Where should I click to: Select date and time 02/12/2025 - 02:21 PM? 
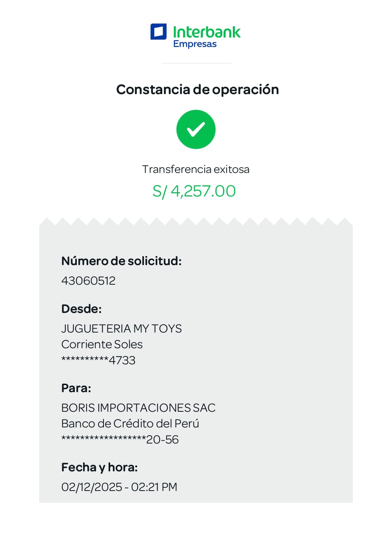click(119, 487)
